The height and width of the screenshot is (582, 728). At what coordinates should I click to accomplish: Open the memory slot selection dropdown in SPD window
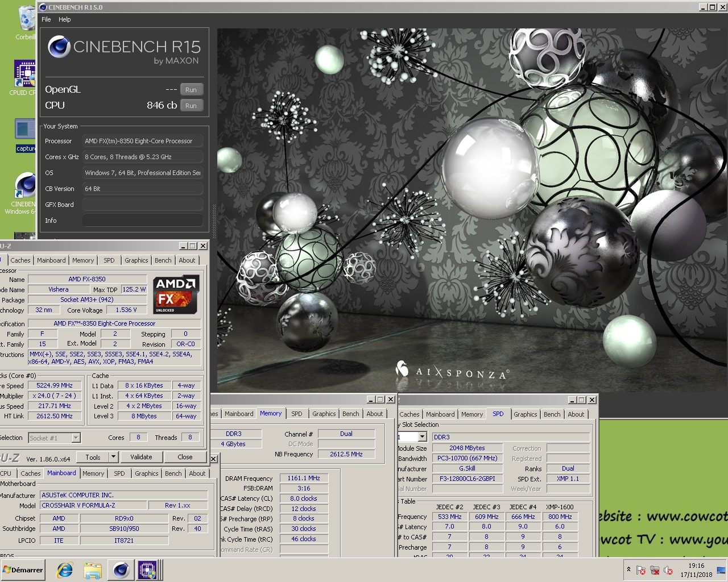422,437
